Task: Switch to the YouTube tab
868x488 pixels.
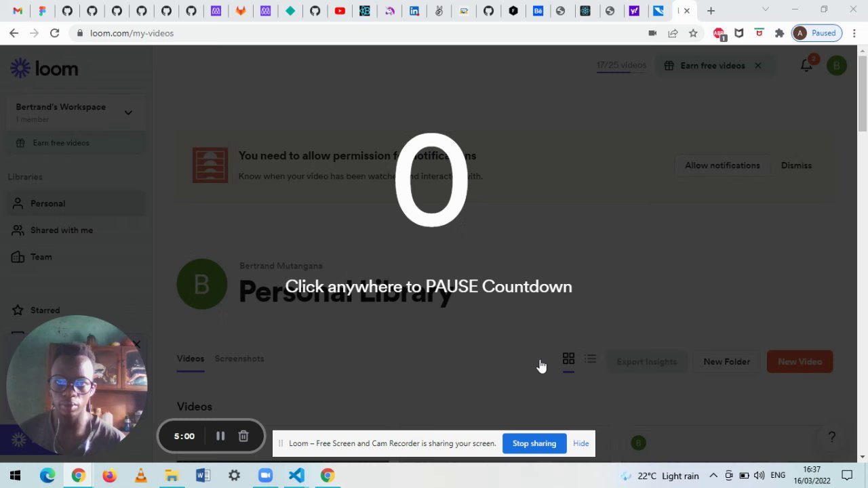Action: point(340,11)
